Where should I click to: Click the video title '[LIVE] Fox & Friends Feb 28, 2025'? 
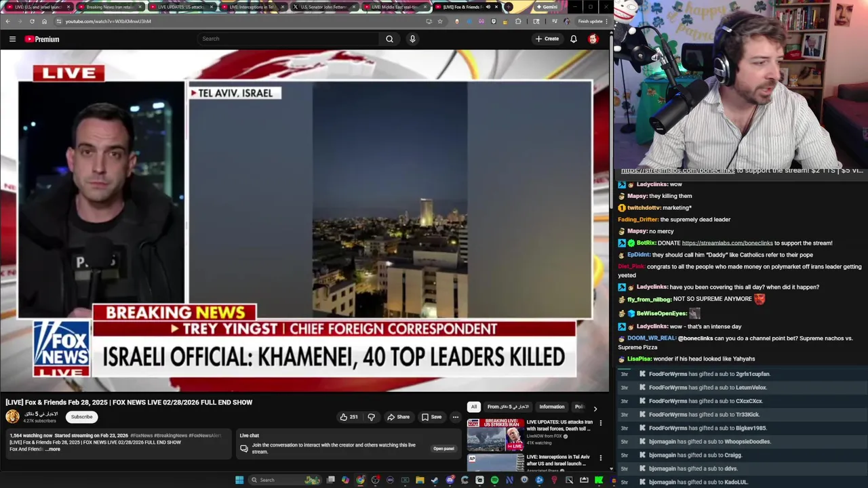coord(129,402)
